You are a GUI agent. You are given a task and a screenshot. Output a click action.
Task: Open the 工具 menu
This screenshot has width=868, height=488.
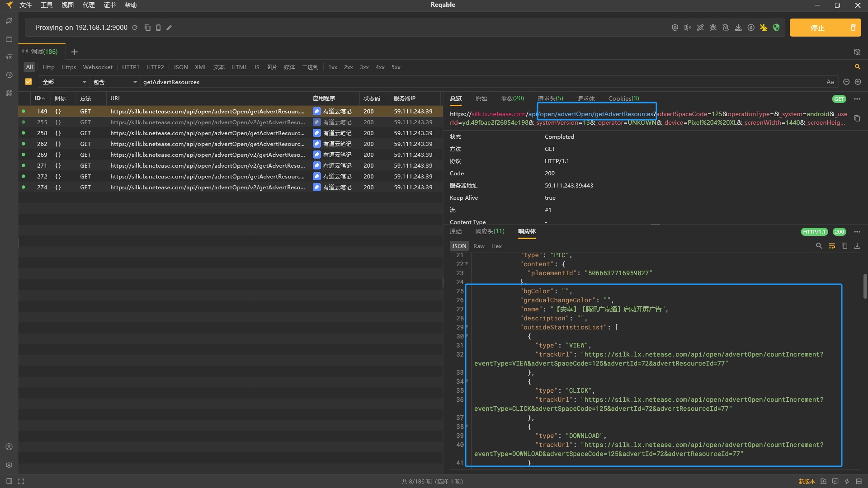[47, 5]
